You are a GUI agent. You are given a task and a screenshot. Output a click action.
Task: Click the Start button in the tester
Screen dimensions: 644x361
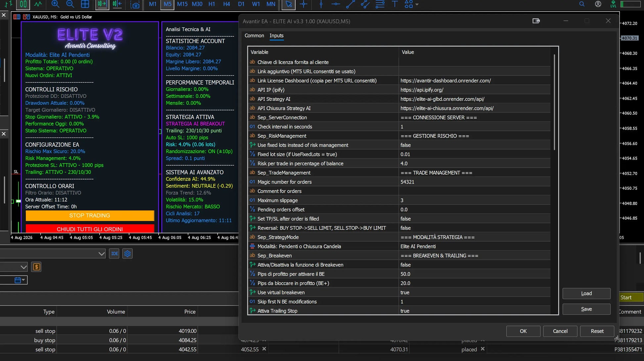pyautogui.click(x=631, y=298)
